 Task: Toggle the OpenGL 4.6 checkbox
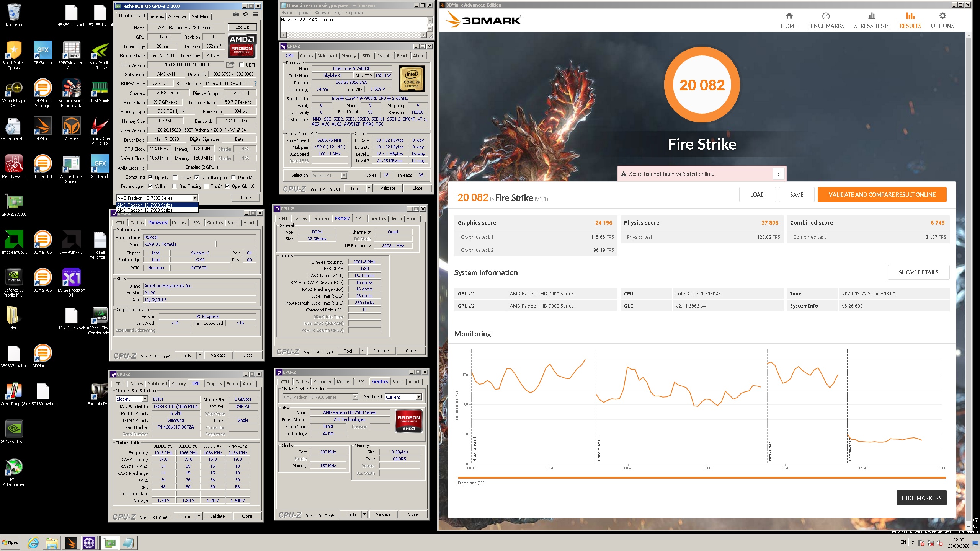[x=227, y=186]
